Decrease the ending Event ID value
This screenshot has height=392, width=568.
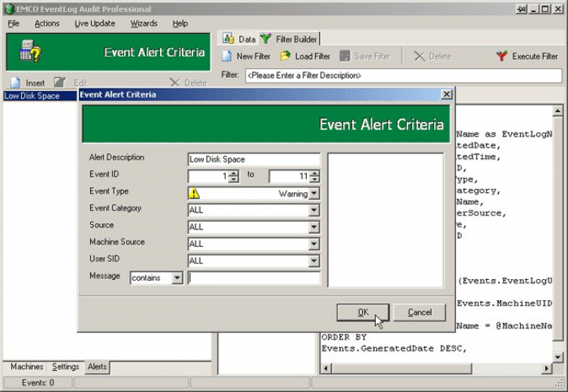tap(315, 179)
